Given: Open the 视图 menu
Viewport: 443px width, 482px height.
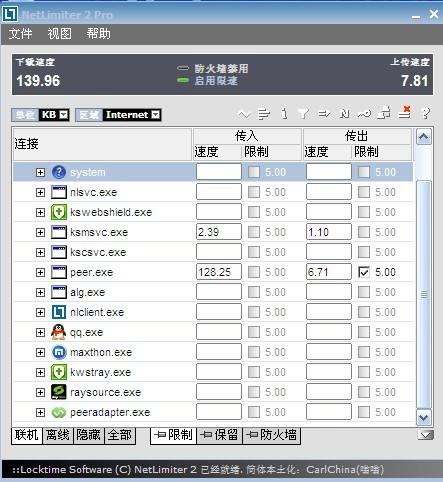Looking at the screenshot, I should 59,33.
